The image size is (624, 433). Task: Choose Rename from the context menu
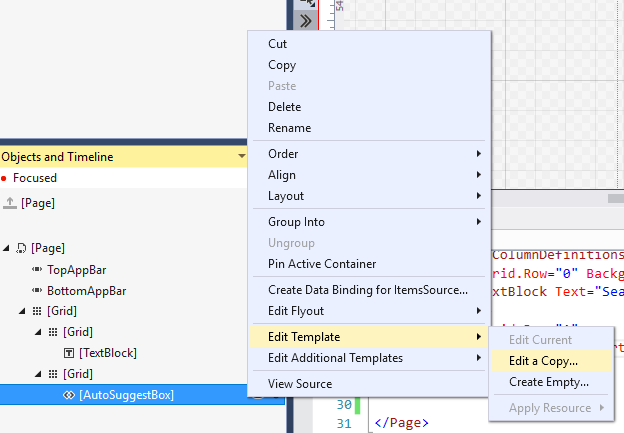point(369,128)
